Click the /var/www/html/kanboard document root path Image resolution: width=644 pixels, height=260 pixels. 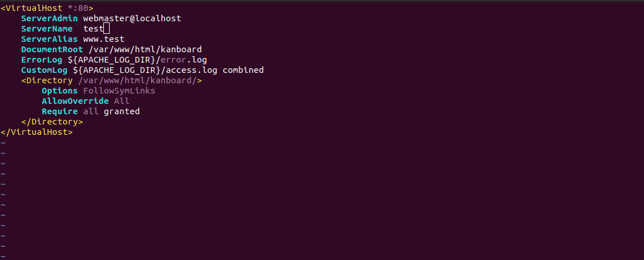tap(145, 49)
